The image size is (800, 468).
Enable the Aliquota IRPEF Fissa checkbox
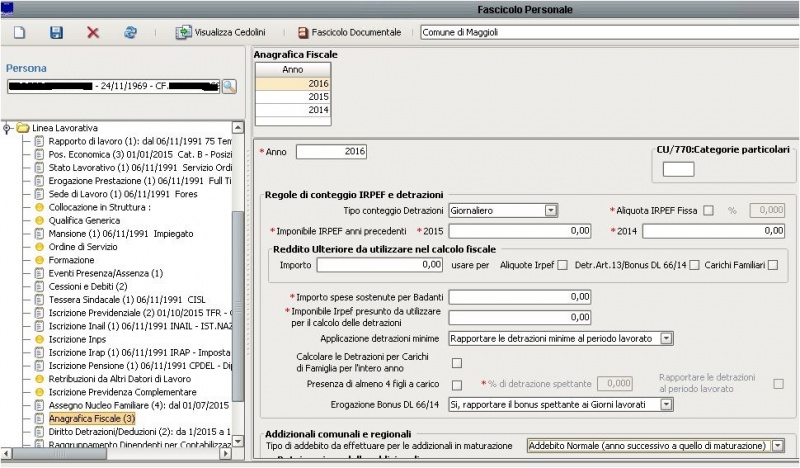(x=708, y=210)
